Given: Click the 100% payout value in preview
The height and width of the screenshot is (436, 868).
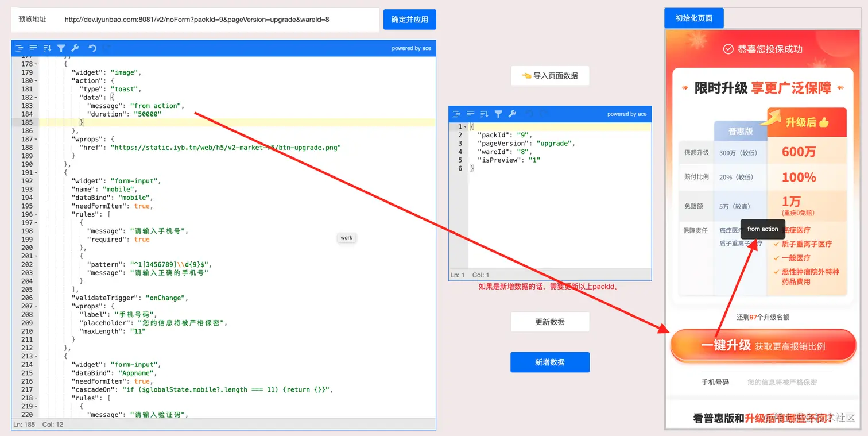Looking at the screenshot, I should [799, 177].
